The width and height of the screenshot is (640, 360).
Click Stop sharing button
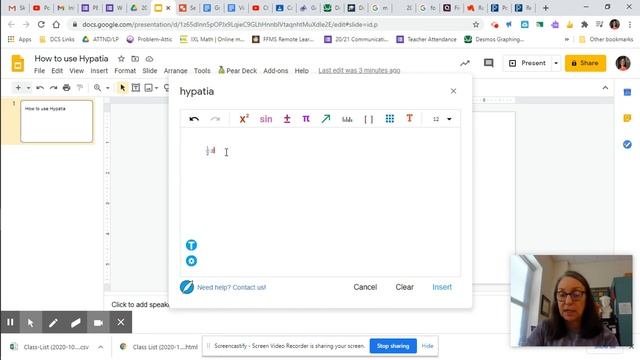pyautogui.click(x=393, y=346)
